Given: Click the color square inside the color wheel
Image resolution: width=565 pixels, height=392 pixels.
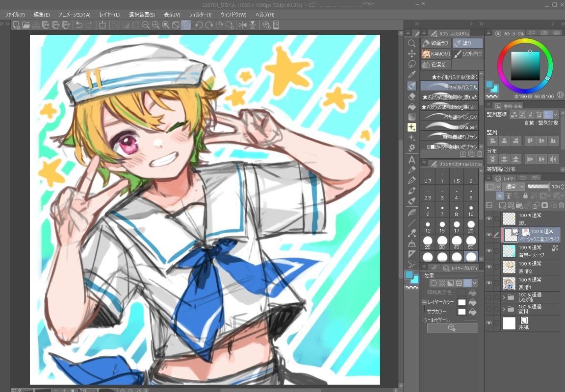Looking at the screenshot, I should tap(525, 66).
